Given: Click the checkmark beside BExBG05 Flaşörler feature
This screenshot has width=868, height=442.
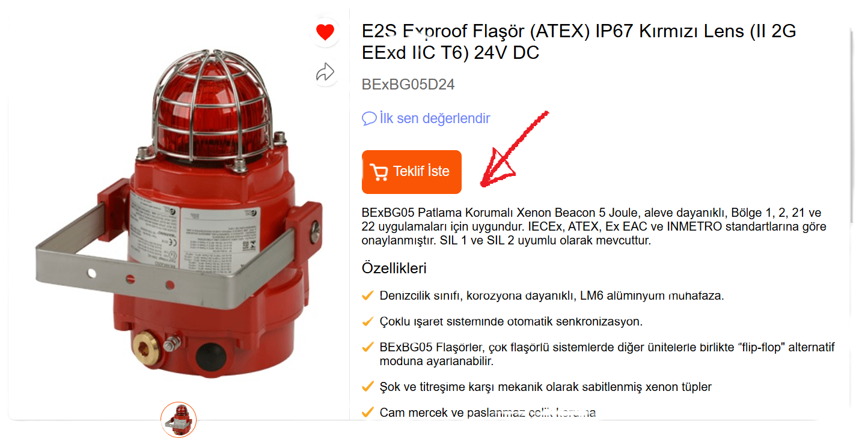Looking at the screenshot, I should click(x=367, y=348).
